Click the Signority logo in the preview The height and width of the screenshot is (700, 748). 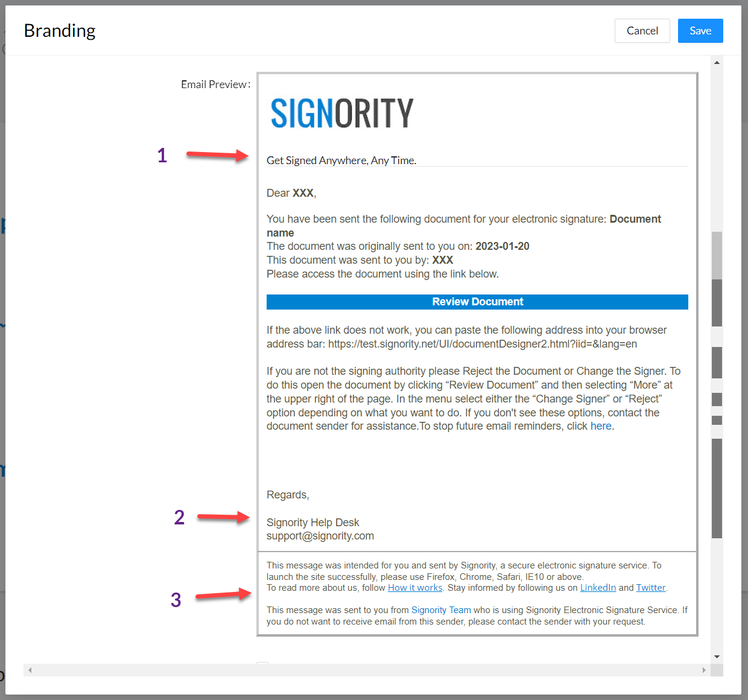click(x=342, y=113)
